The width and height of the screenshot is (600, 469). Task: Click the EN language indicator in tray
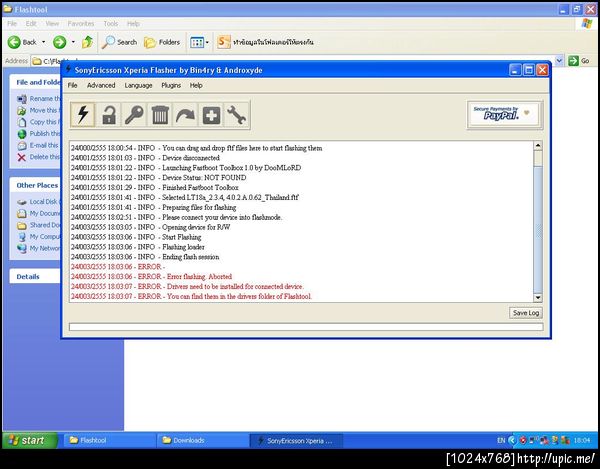(x=501, y=440)
